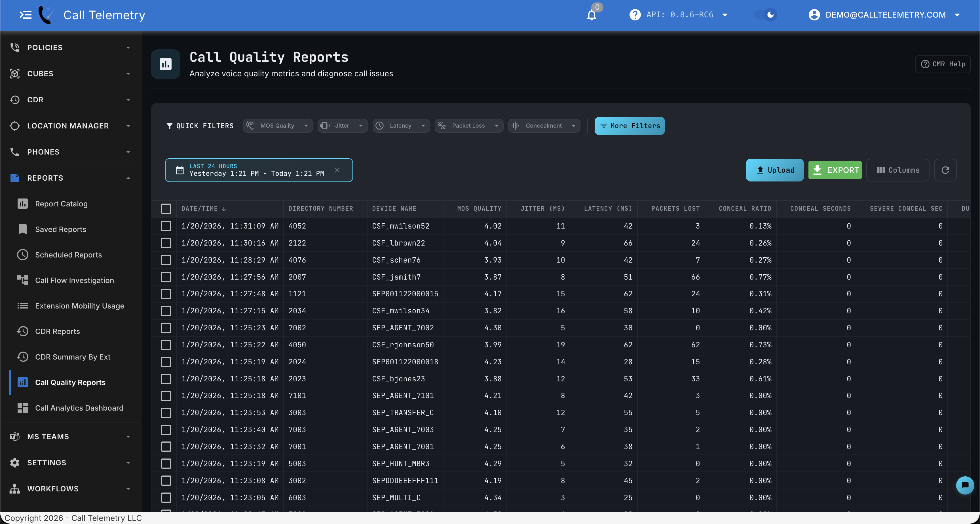This screenshot has height=524, width=980.
Task: Click the Policies phone icon
Action: click(x=15, y=48)
